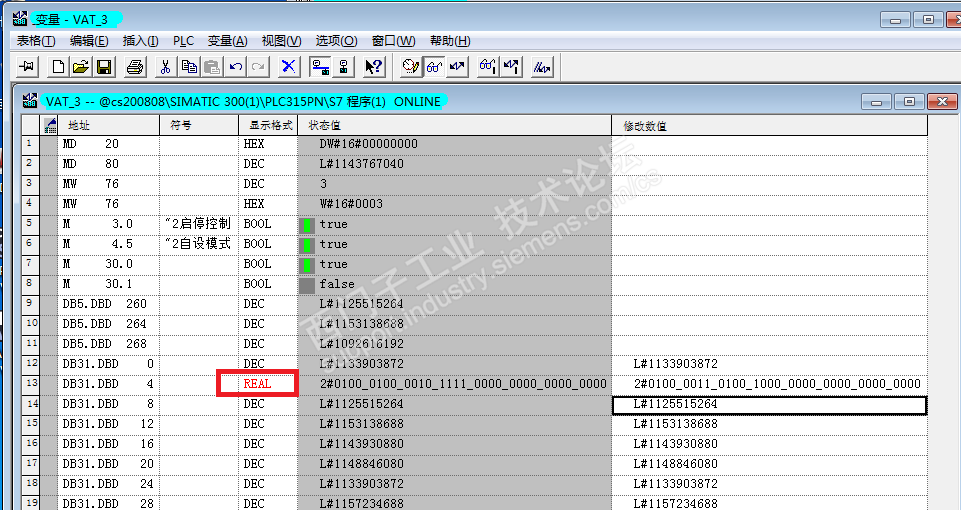Select row header number 1

click(x=30, y=144)
